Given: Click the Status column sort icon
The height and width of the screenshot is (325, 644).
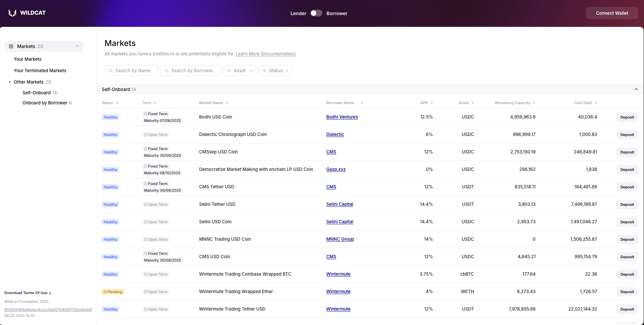Looking at the screenshot, I should 117,103.
